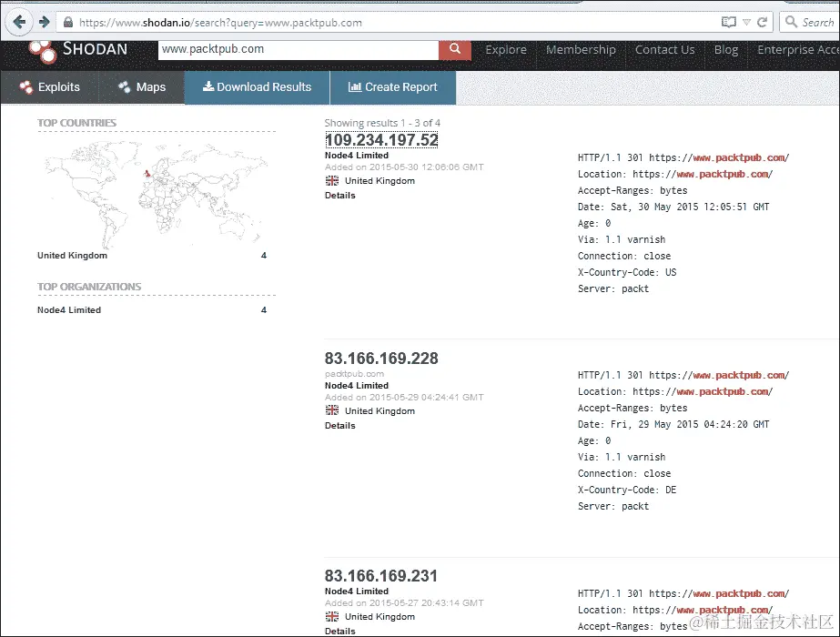Reload the page with refresh icon

pos(763,23)
